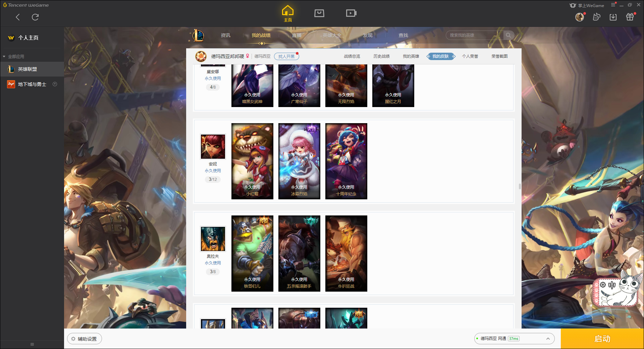Open 我的皮肤 sub-tab
This screenshot has width=644, height=349.
pos(440,56)
